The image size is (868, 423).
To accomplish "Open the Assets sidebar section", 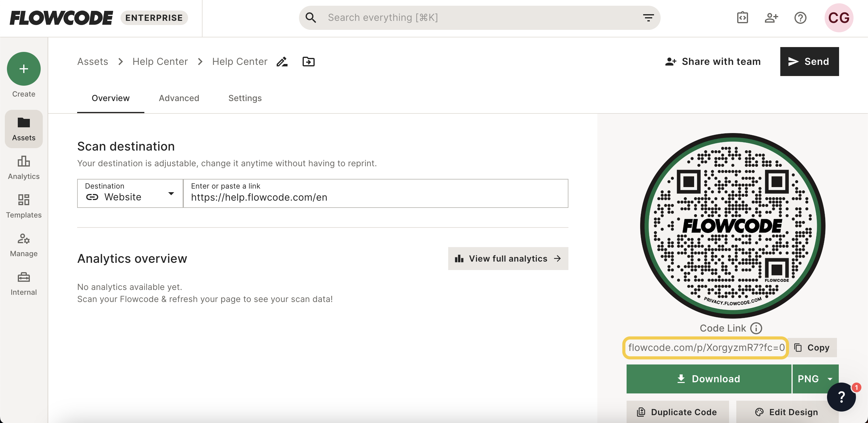I will point(24,129).
